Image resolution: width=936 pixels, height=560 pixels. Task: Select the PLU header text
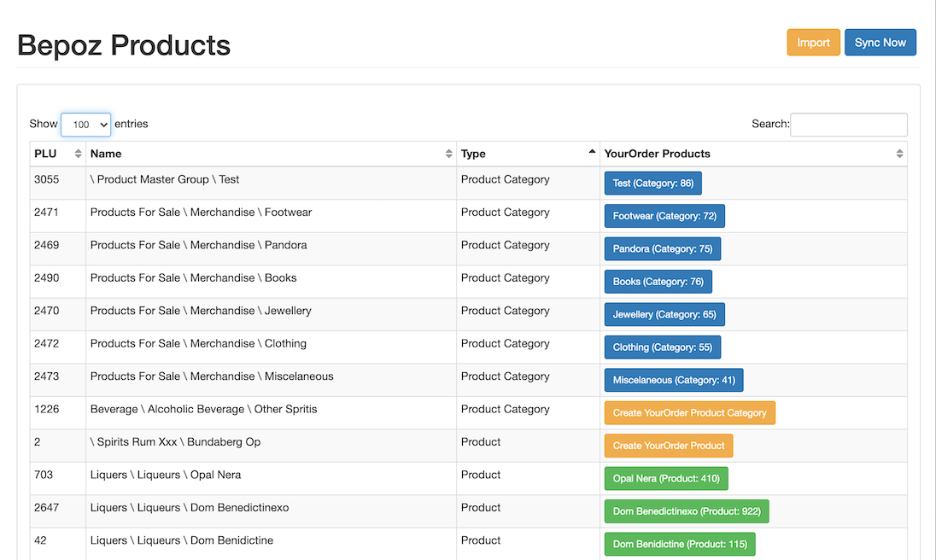[45, 154]
